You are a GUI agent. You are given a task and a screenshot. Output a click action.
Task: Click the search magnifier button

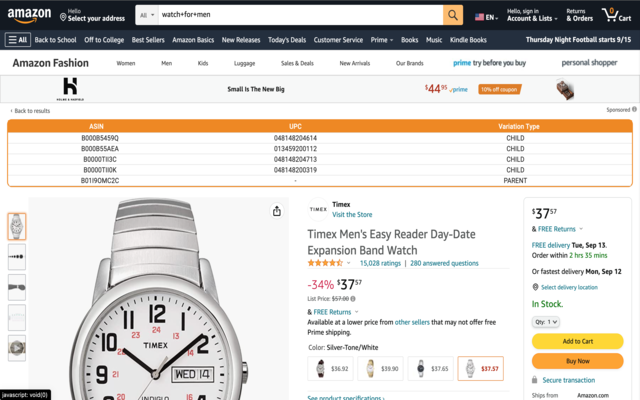click(x=453, y=15)
